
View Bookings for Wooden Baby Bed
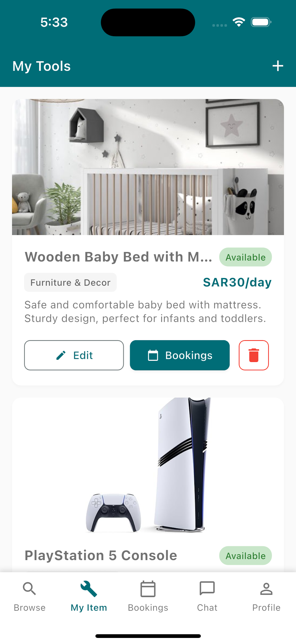tap(180, 355)
